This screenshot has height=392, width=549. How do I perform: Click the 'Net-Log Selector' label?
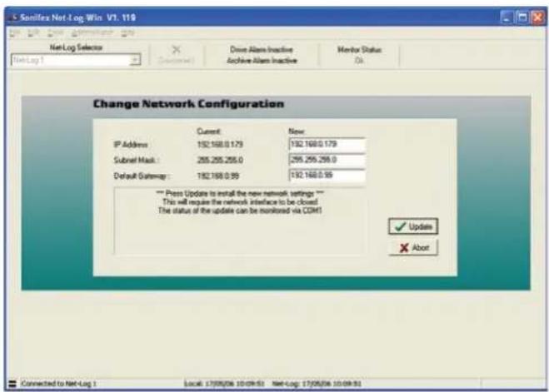pos(76,47)
